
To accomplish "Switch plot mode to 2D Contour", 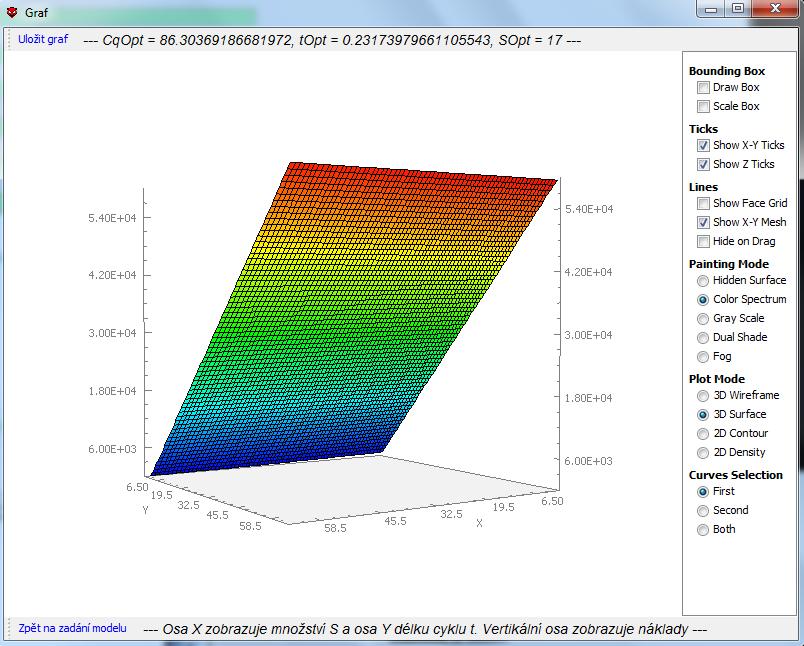I will coord(703,434).
